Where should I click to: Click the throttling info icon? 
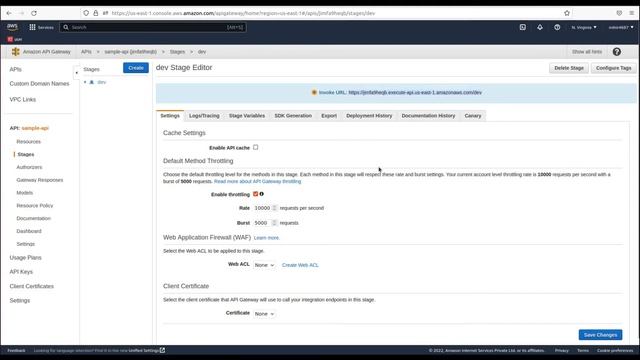click(262, 194)
